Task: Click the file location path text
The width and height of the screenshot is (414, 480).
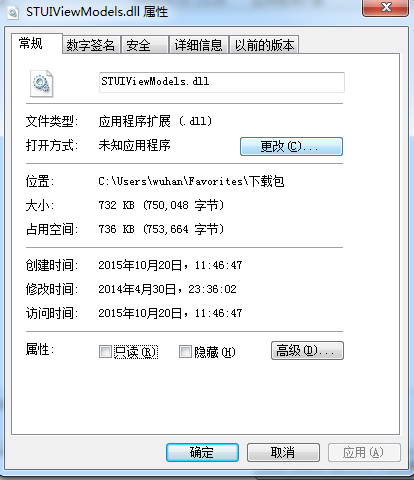Action: click(191, 181)
